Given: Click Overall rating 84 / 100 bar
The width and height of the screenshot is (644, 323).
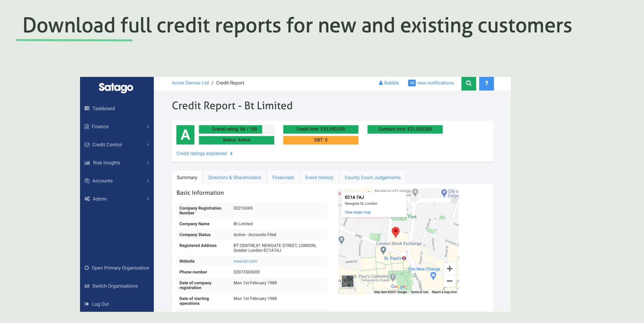Looking at the screenshot, I should 237,129.
